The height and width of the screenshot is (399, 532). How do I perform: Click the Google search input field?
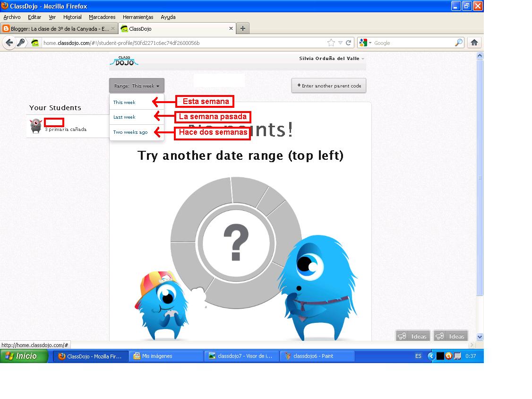(x=413, y=43)
